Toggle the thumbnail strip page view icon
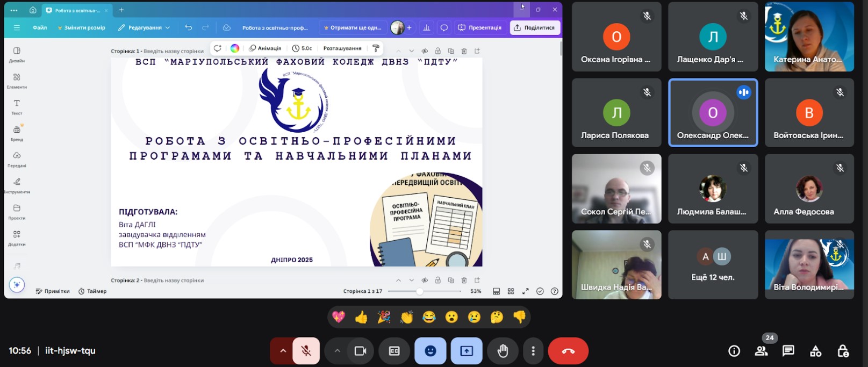The width and height of the screenshot is (868, 367). 496,291
